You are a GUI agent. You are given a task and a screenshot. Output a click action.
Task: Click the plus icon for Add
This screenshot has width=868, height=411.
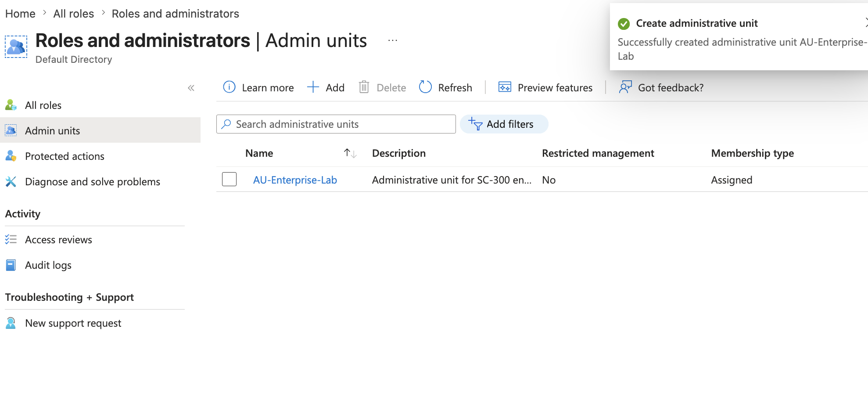coord(313,87)
